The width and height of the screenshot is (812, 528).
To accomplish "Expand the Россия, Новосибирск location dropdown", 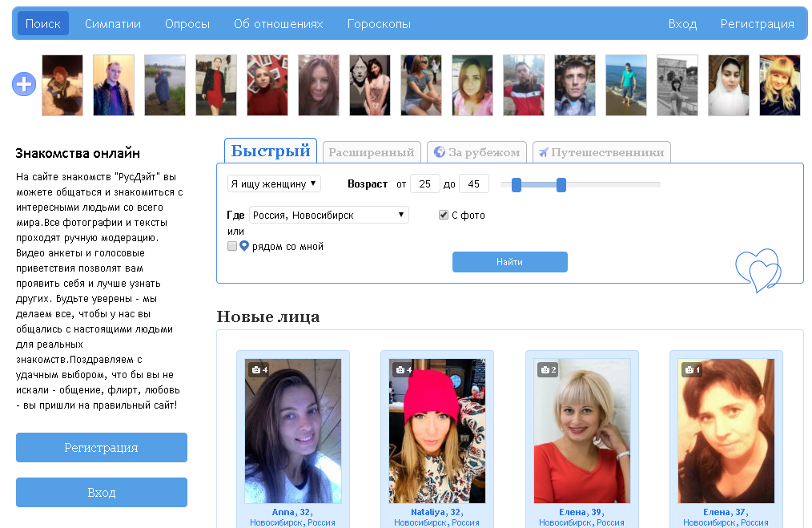I will 329,216.
